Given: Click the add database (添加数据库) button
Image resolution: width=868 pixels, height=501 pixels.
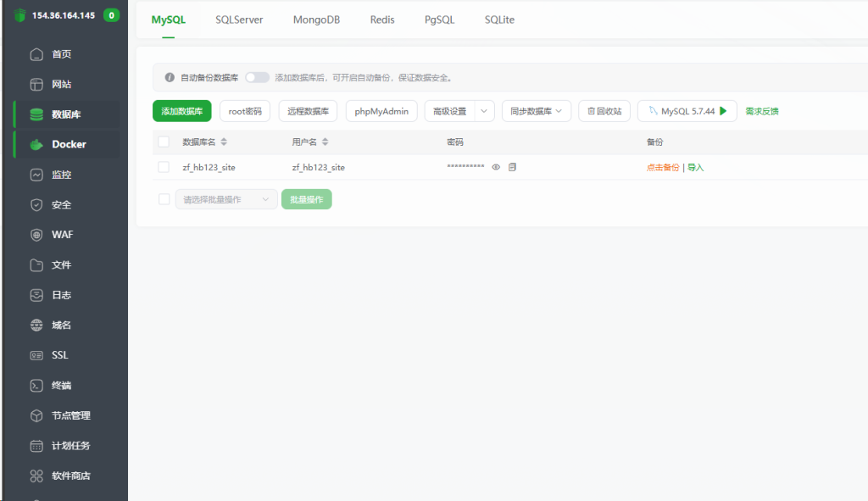Looking at the screenshot, I should pos(181,111).
